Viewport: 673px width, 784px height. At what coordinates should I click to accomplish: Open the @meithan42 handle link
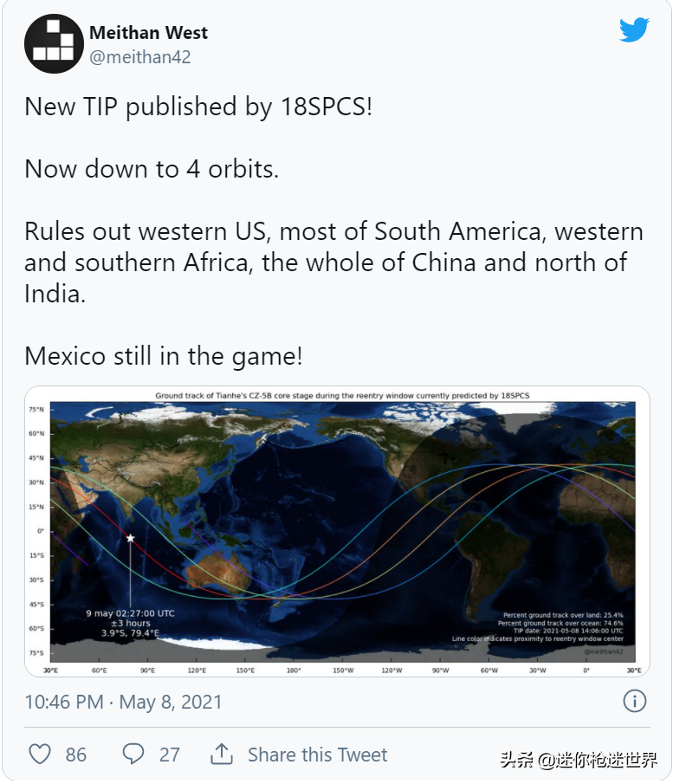click(139, 57)
